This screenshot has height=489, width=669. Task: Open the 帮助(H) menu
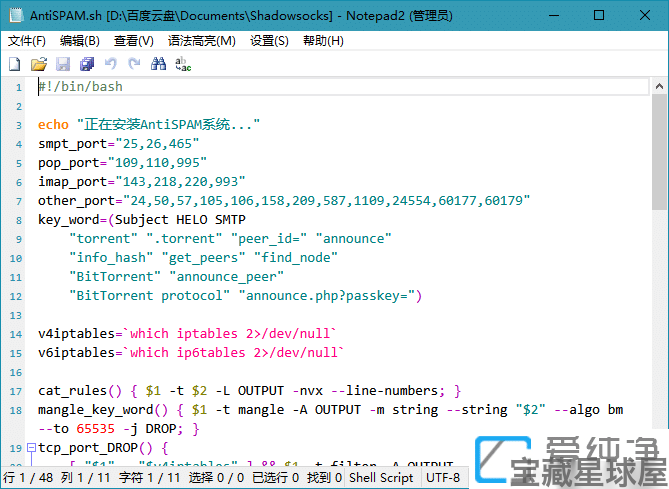pos(323,41)
